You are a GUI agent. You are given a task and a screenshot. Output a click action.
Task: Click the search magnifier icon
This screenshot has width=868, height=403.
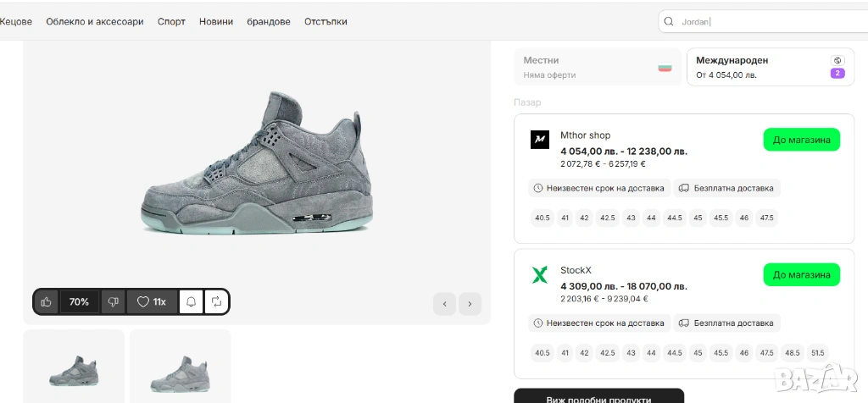click(670, 22)
